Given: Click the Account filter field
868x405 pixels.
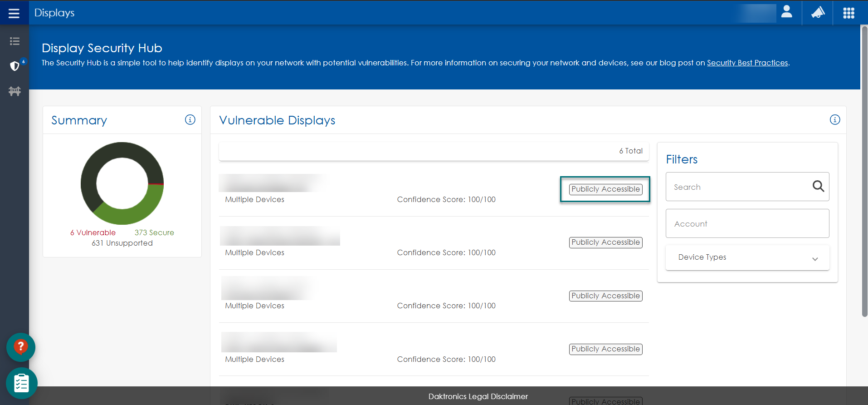Looking at the screenshot, I should 747,223.
